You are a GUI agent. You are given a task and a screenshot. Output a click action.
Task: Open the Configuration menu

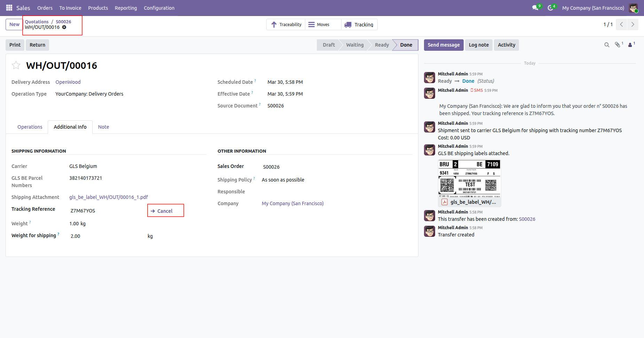click(159, 8)
